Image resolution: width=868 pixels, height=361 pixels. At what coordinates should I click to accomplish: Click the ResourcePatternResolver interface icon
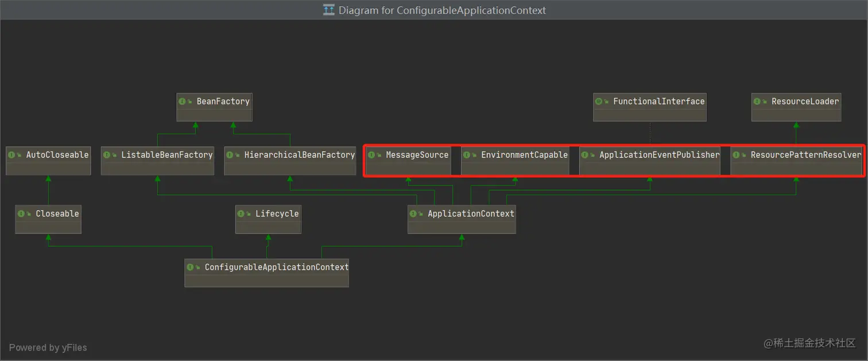pos(737,155)
